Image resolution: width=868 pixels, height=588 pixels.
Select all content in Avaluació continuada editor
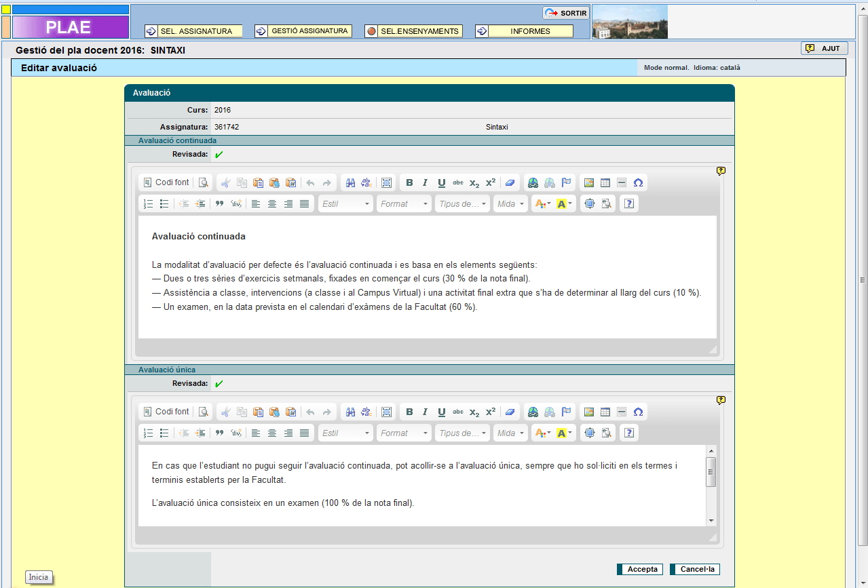(x=386, y=182)
